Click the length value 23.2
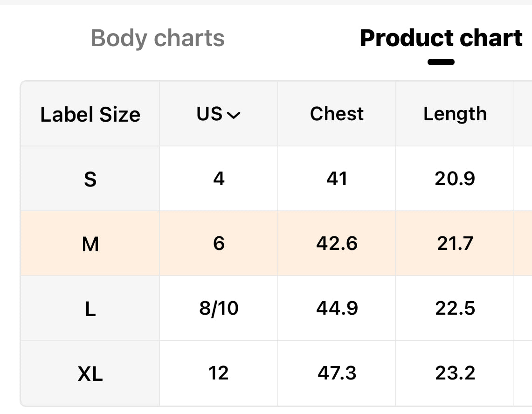The height and width of the screenshot is (414, 532). 455,373
